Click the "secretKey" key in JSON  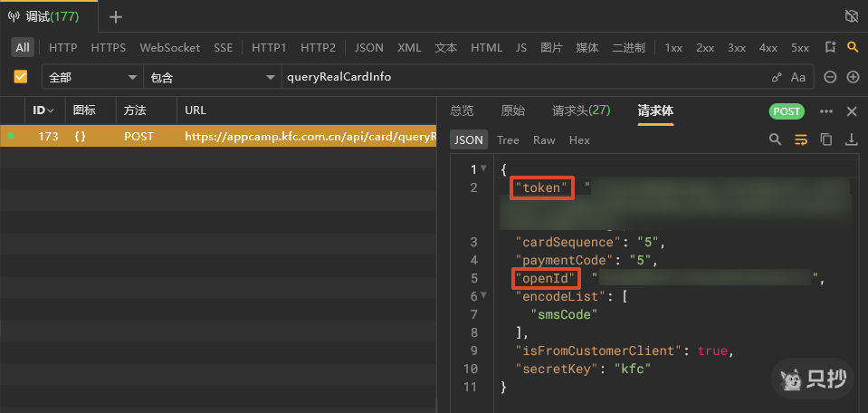click(x=557, y=368)
